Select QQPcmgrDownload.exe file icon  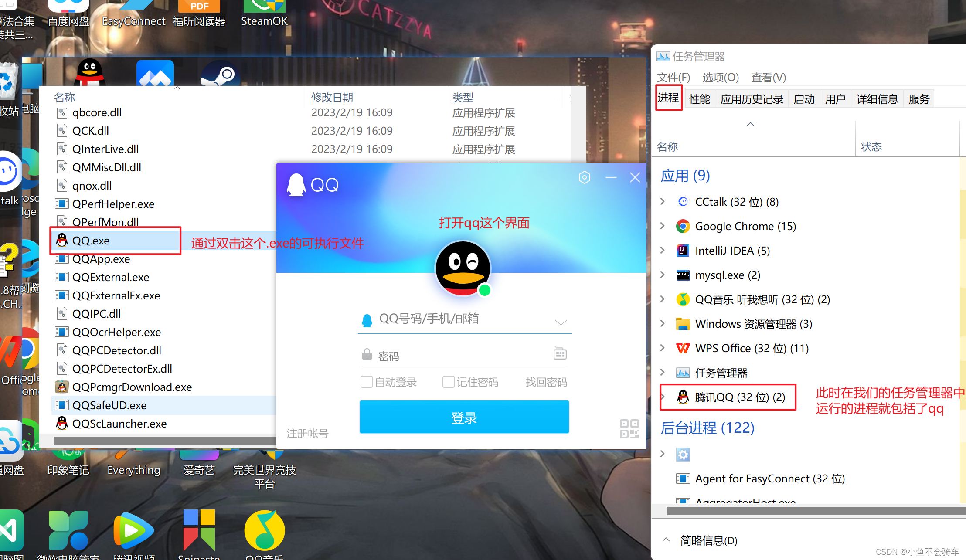point(62,387)
